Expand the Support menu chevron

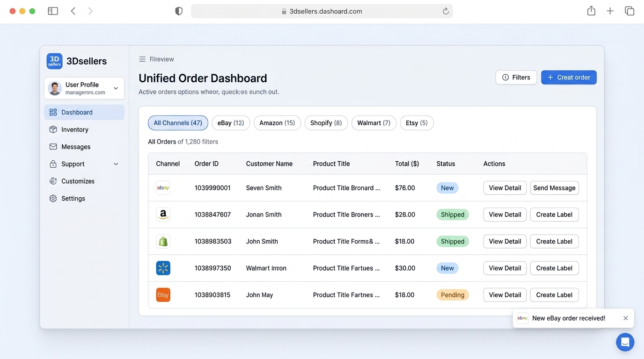[x=116, y=164]
